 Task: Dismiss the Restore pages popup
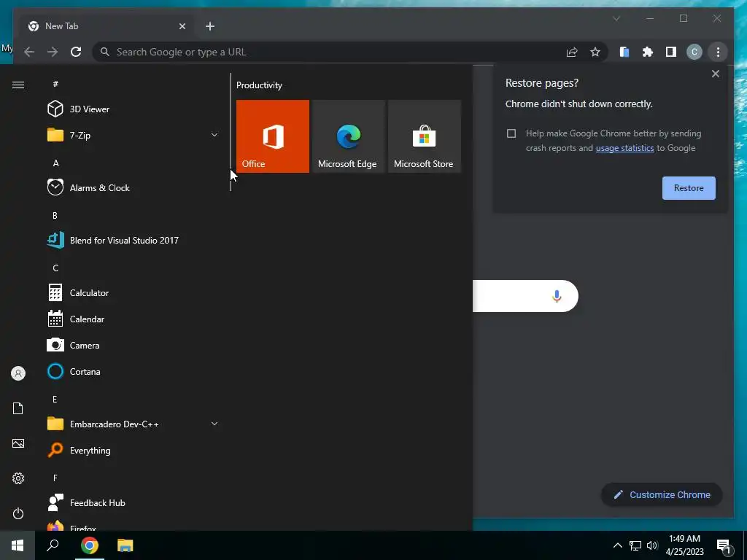click(715, 74)
